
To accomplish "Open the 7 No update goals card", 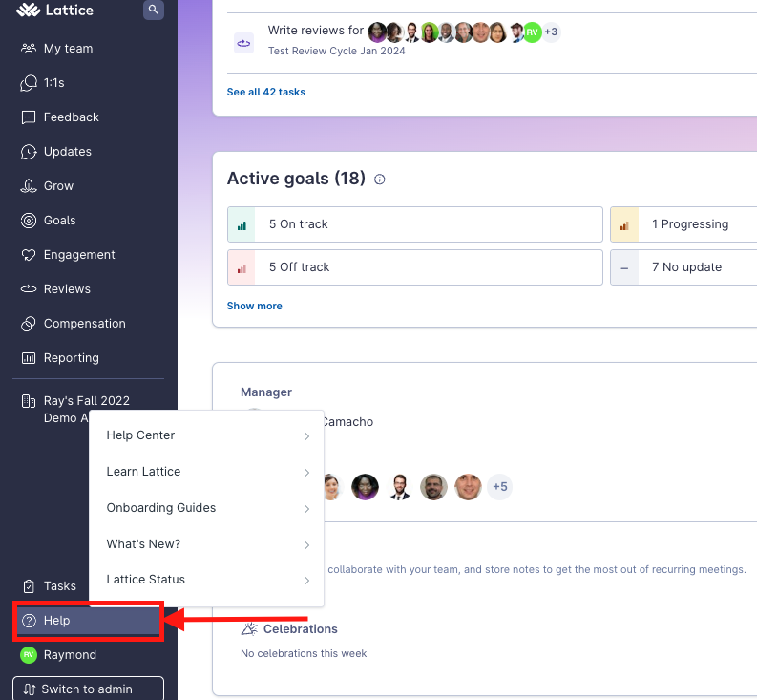I will point(683,267).
